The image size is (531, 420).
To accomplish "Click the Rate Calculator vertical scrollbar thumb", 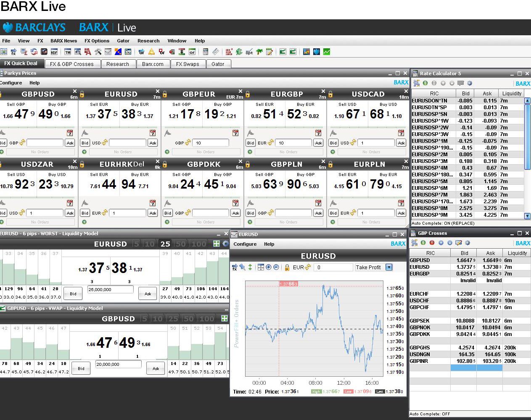I will 527,137.
